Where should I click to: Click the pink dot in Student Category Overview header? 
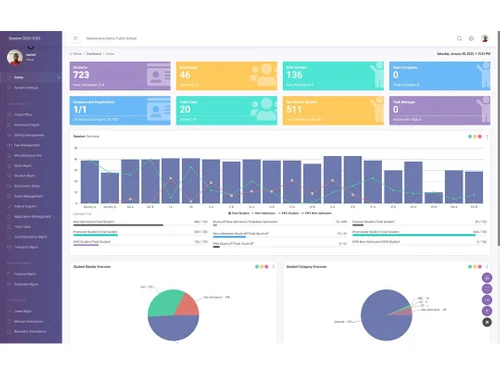(x=480, y=266)
